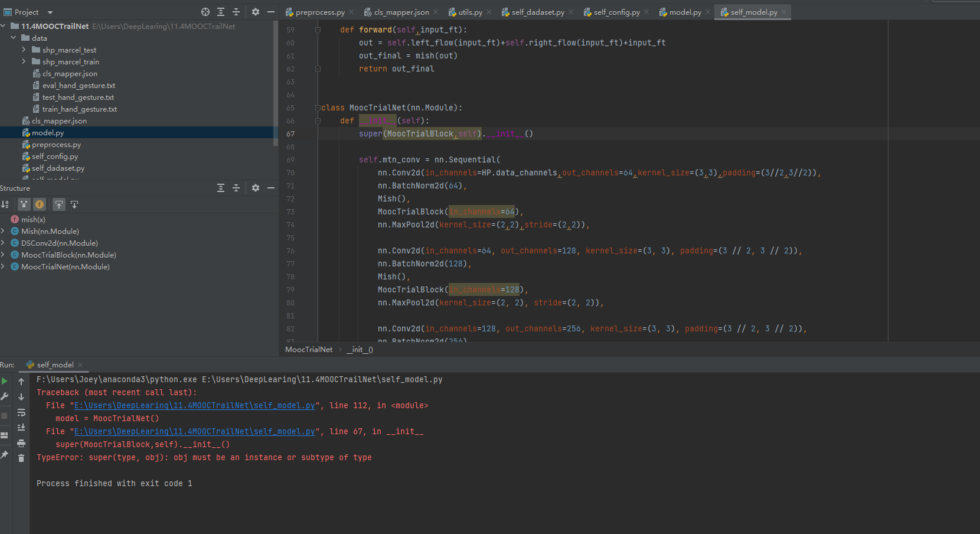The image size is (980, 534).
Task: Select self_config.py in the project tree
Action: (55, 157)
